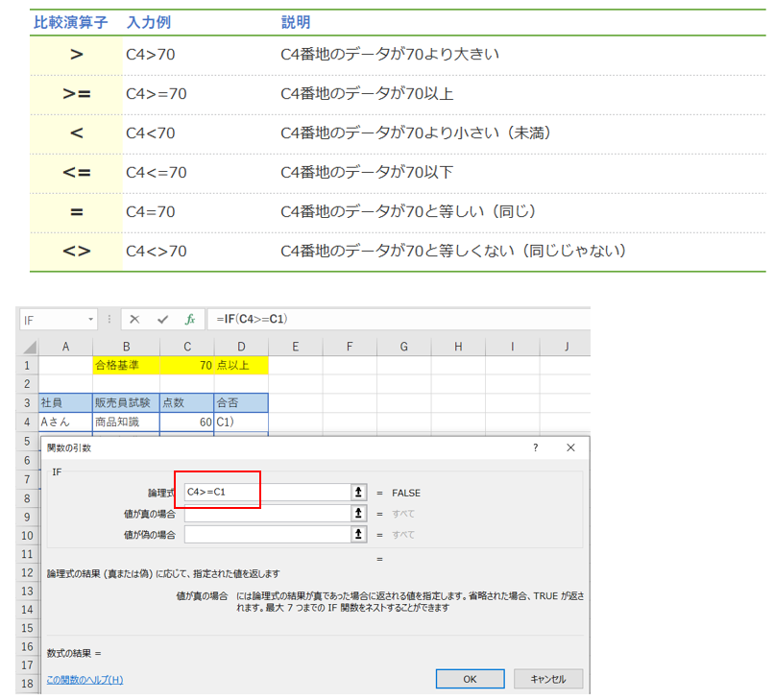
Task: Click inside the 論理式 input field
Action: point(266,492)
